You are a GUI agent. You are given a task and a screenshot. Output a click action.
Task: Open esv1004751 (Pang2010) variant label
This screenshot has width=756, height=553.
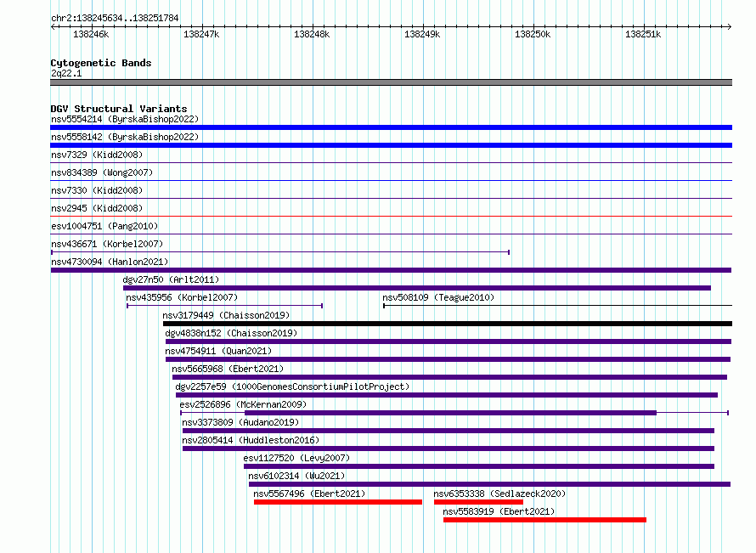tap(104, 226)
